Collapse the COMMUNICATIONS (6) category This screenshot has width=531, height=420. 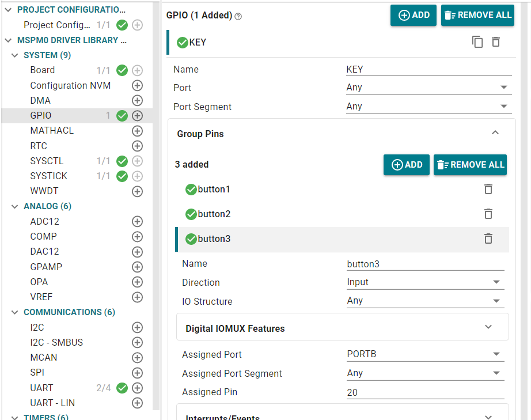point(14,312)
